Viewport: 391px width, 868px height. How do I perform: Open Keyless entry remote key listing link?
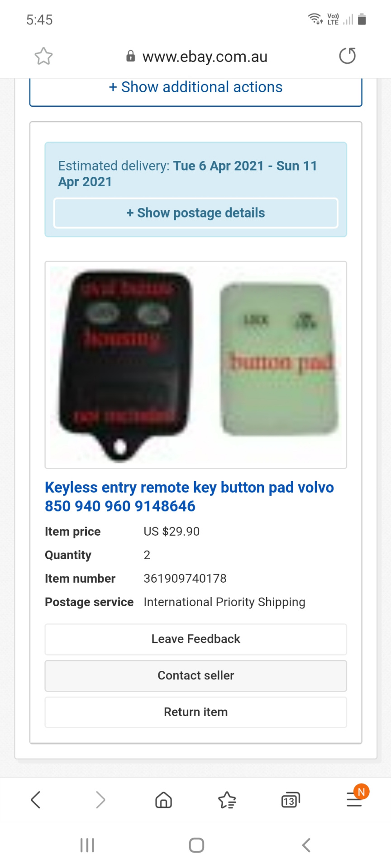189,496
